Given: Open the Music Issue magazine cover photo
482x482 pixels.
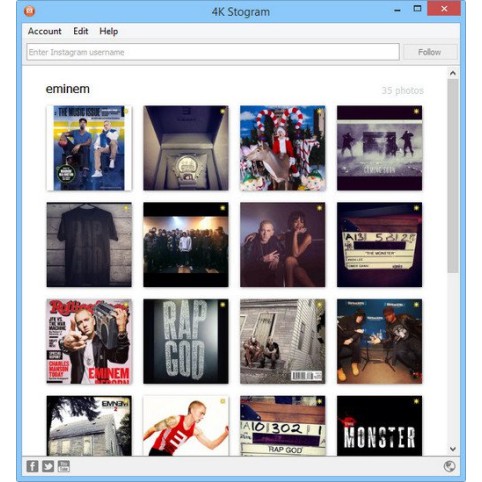Looking at the screenshot, I should click(x=89, y=148).
